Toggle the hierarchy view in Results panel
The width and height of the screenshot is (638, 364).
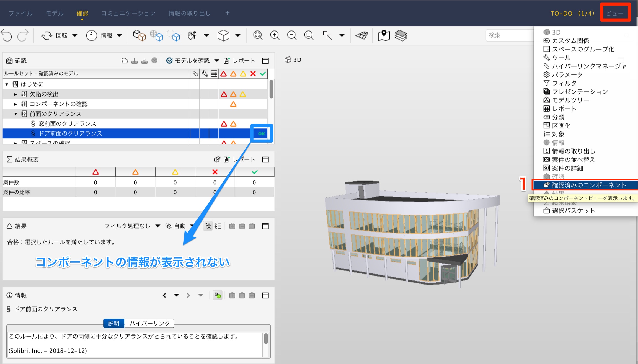208,226
